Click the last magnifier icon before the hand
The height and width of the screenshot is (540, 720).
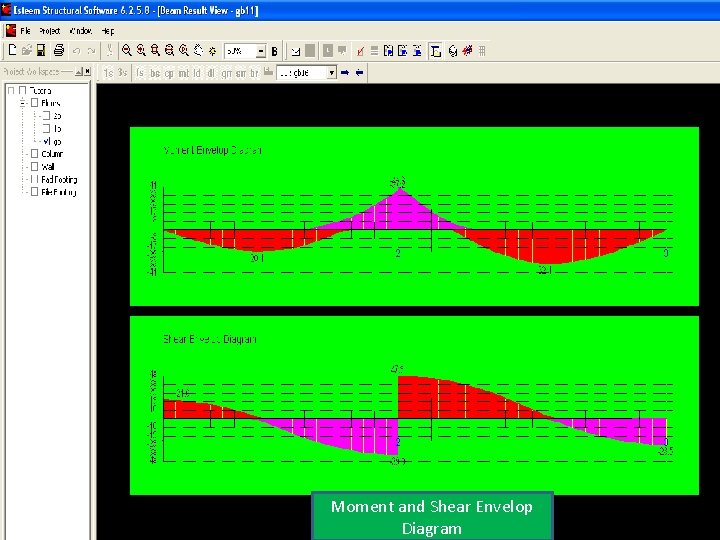[x=184, y=50]
